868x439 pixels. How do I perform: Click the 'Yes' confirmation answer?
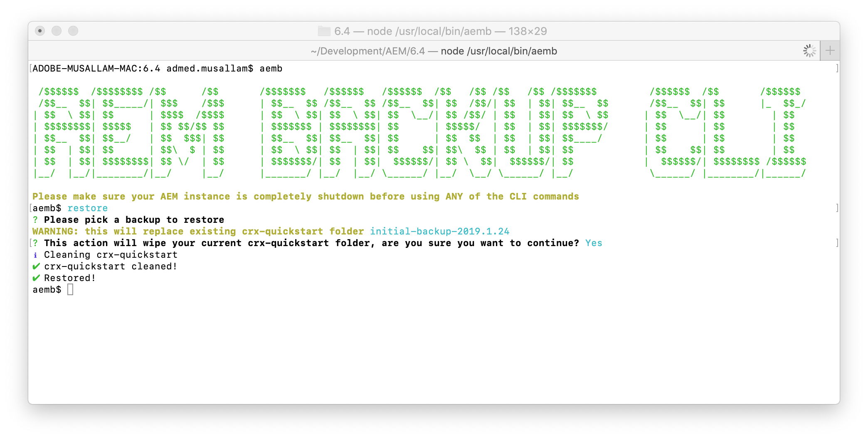point(594,243)
